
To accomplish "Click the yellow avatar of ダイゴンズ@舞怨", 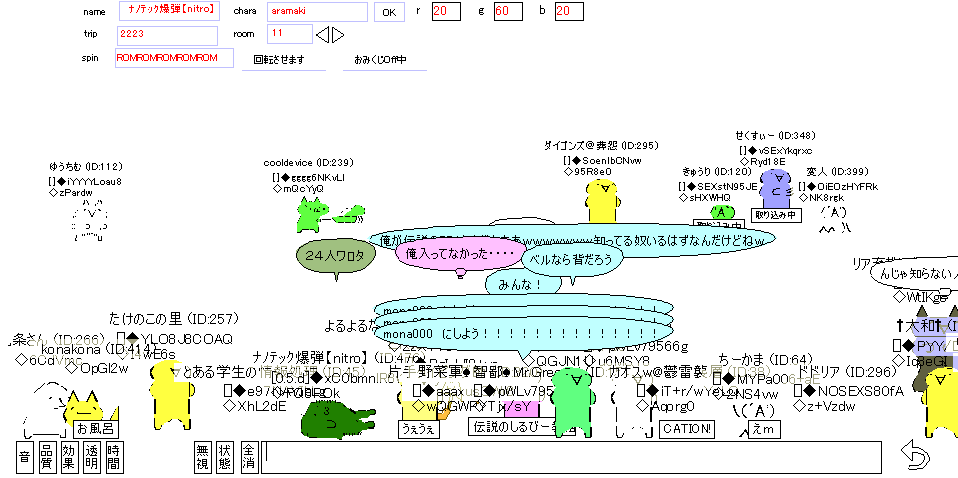I will (x=601, y=201).
